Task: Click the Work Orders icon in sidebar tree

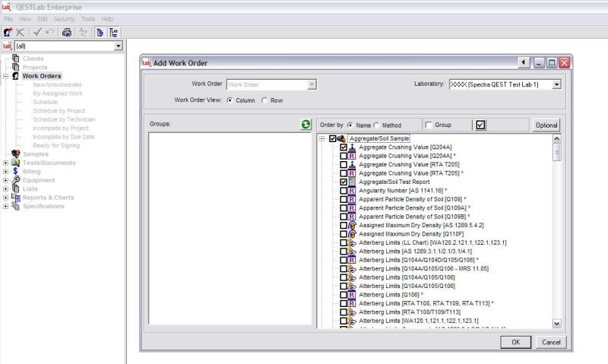Action: 15,76
